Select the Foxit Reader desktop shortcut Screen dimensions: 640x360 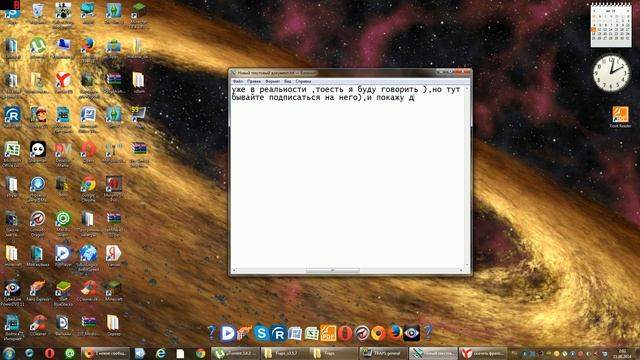(620, 117)
